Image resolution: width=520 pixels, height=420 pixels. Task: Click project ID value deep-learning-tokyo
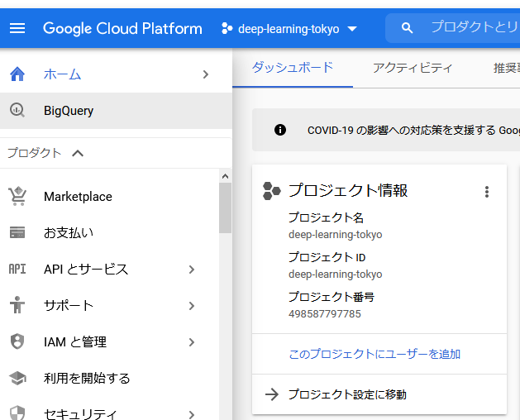(x=336, y=274)
